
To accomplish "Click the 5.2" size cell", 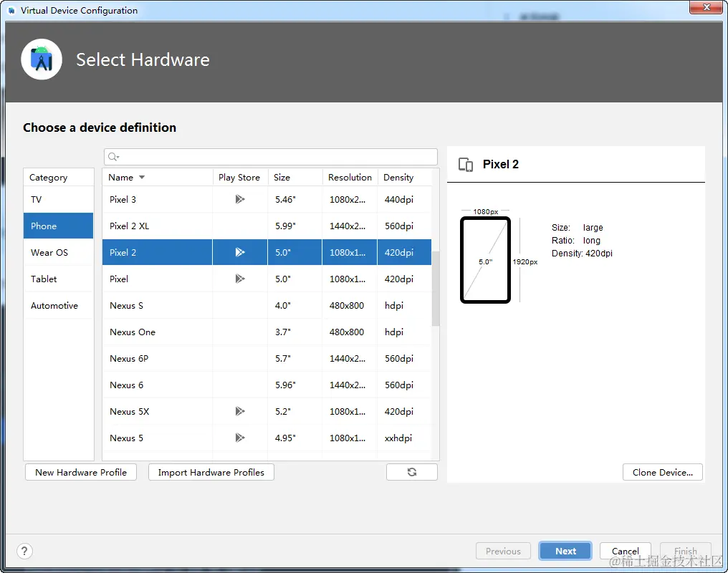I will (294, 412).
